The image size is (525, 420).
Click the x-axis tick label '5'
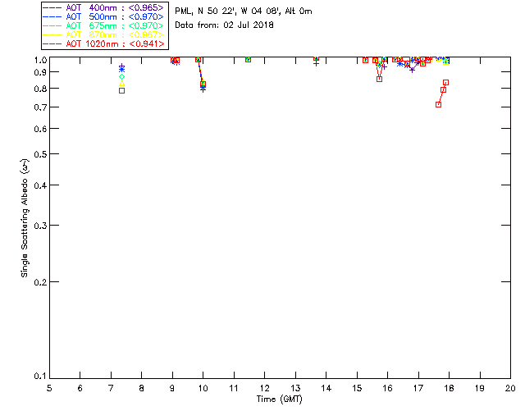click(49, 388)
